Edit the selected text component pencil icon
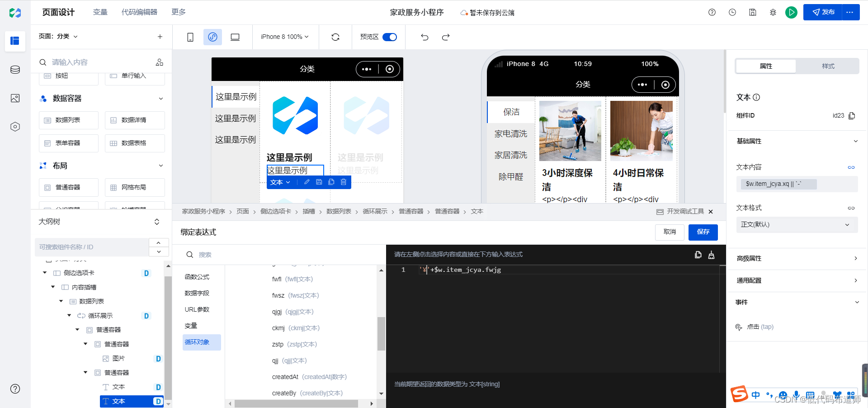Screen dimensions: 868x408 click(307, 182)
